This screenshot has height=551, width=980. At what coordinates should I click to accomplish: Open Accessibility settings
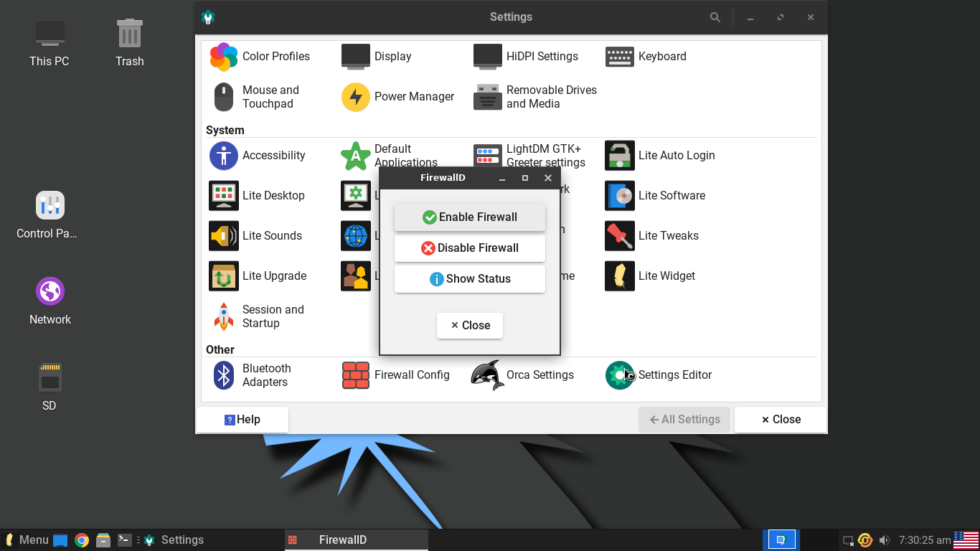click(258, 156)
